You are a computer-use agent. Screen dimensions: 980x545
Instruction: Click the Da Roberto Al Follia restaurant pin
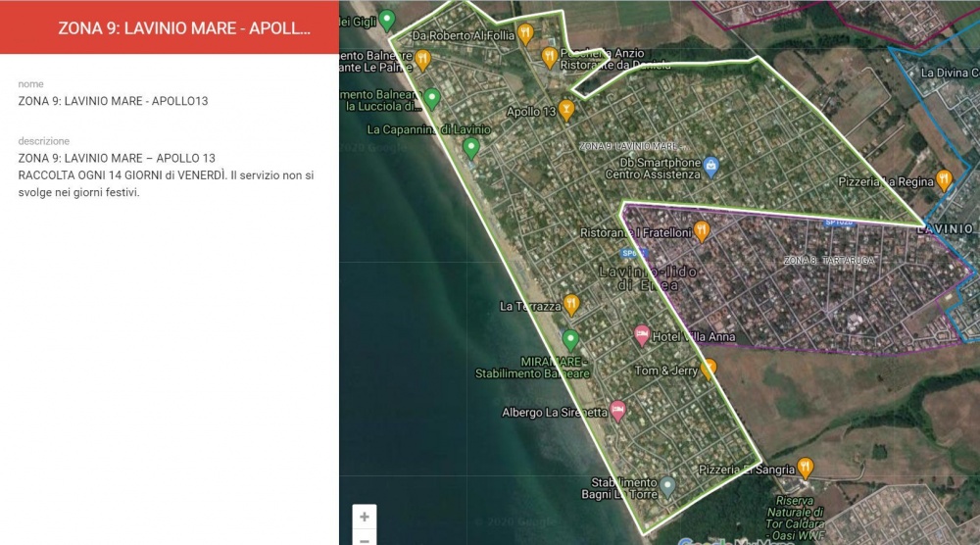click(525, 33)
